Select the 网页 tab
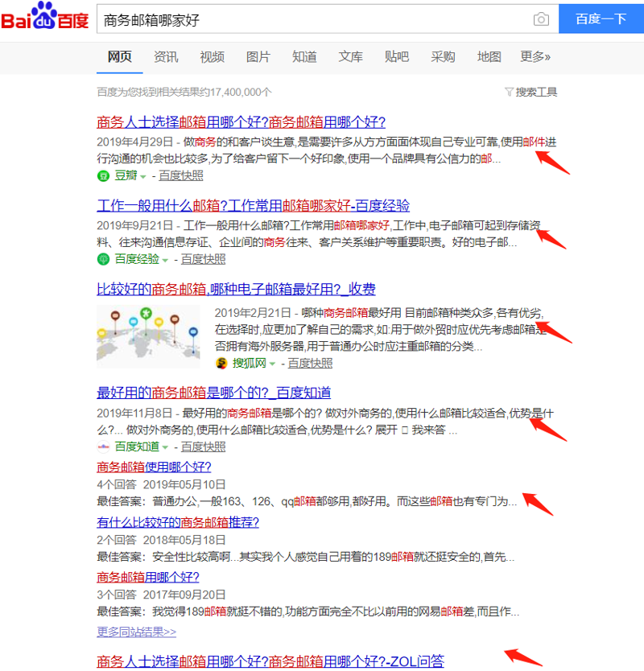 119,56
